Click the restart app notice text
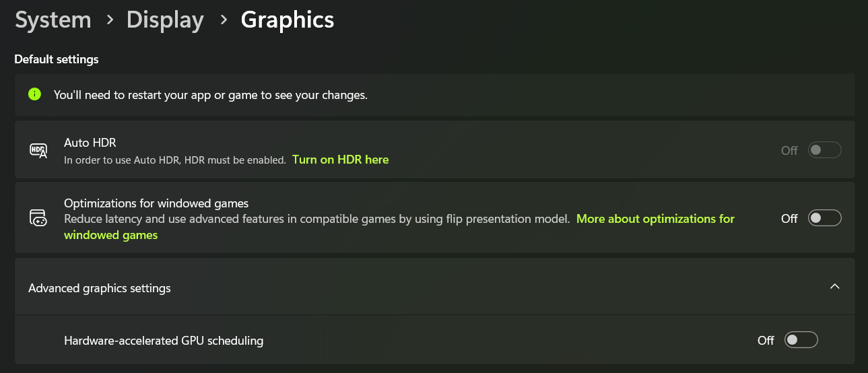 click(x=211, y=95)
